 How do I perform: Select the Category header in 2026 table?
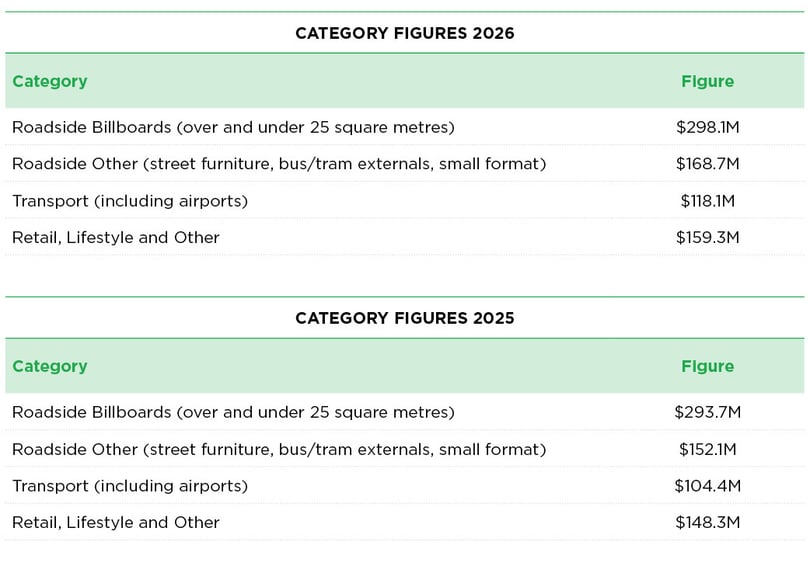point(50,82)
